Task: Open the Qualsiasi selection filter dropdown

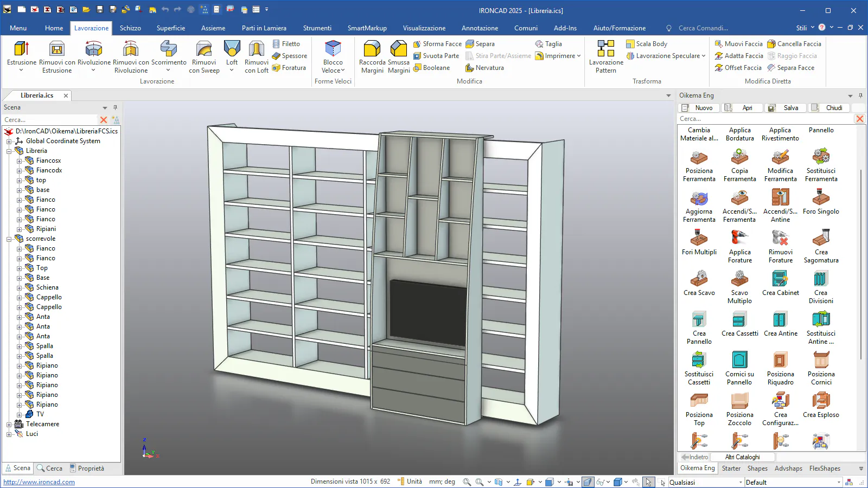Action: (x=741, y=483)
